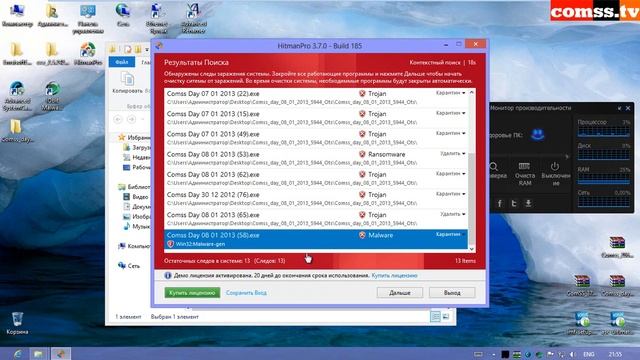Click PC health smiley face icon
640x360 pixels.
click(538, 134)
